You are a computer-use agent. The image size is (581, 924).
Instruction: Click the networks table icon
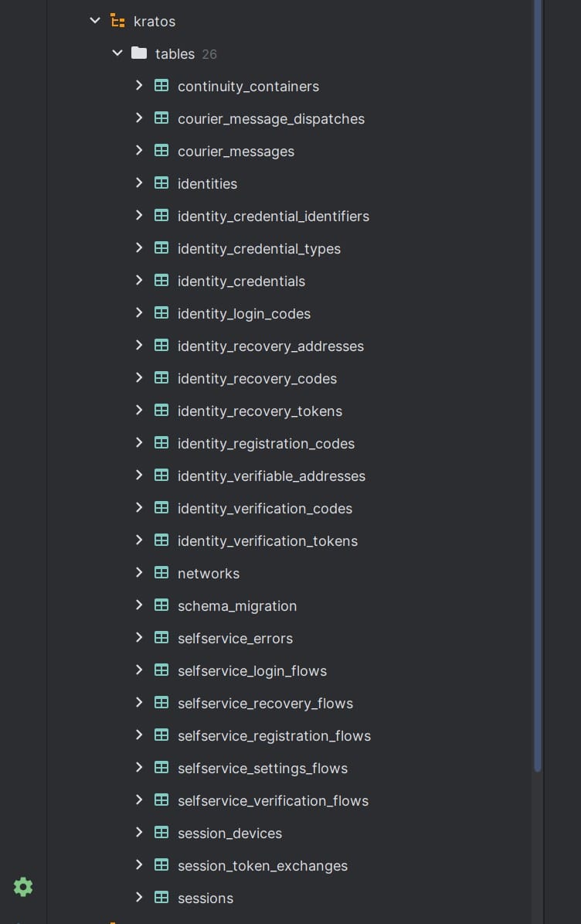point(161,573)
